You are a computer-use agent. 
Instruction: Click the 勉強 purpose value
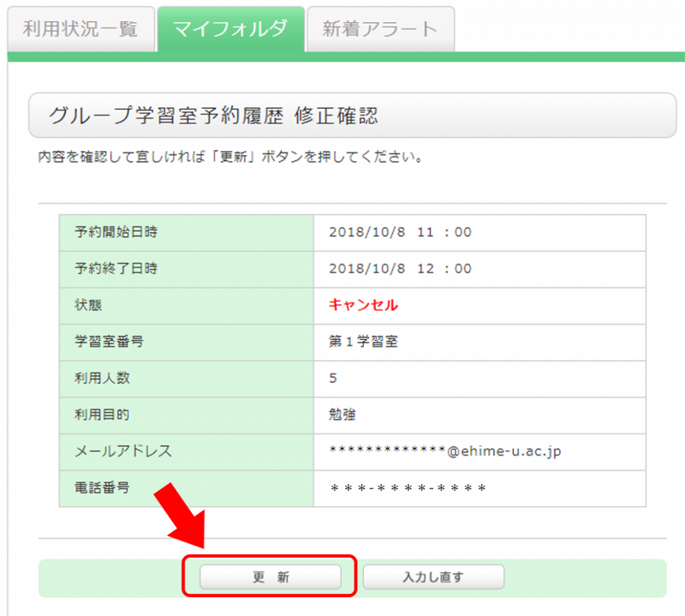click(342, 415)
